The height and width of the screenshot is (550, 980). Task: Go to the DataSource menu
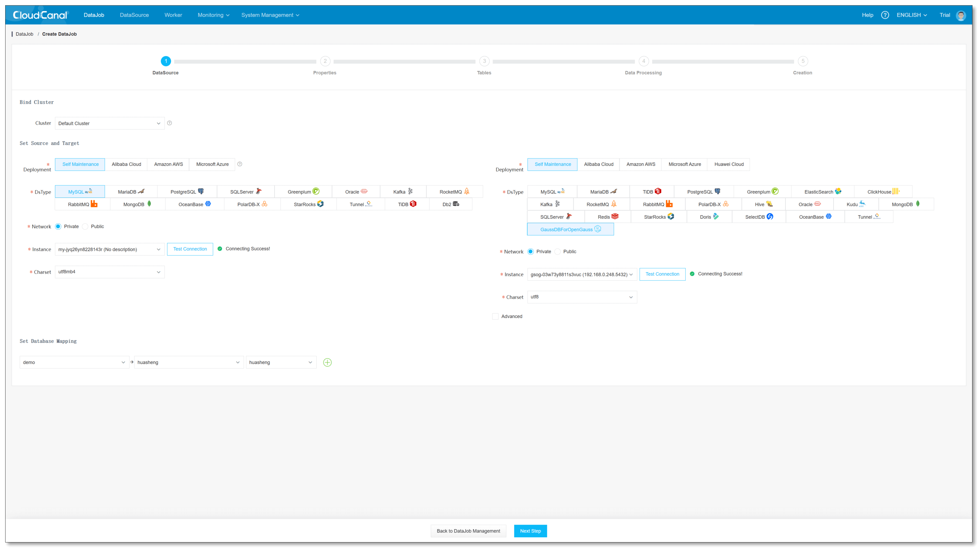tap(134, 15)
